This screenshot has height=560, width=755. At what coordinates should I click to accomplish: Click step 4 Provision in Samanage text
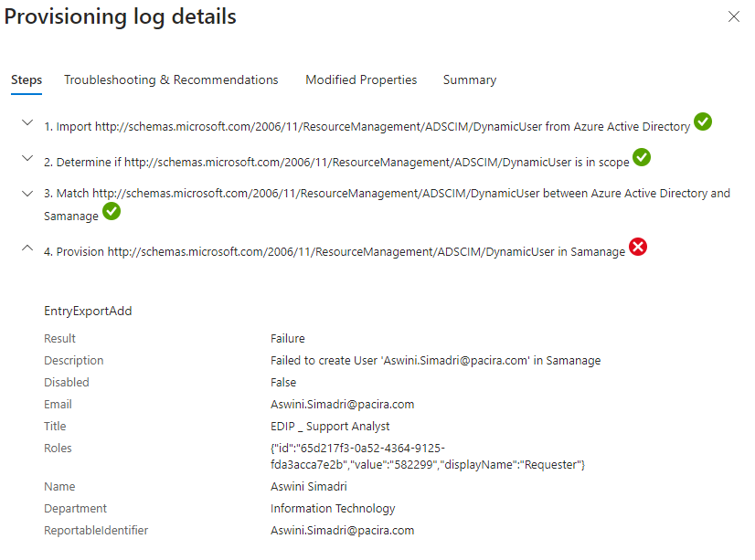(335, 252)
